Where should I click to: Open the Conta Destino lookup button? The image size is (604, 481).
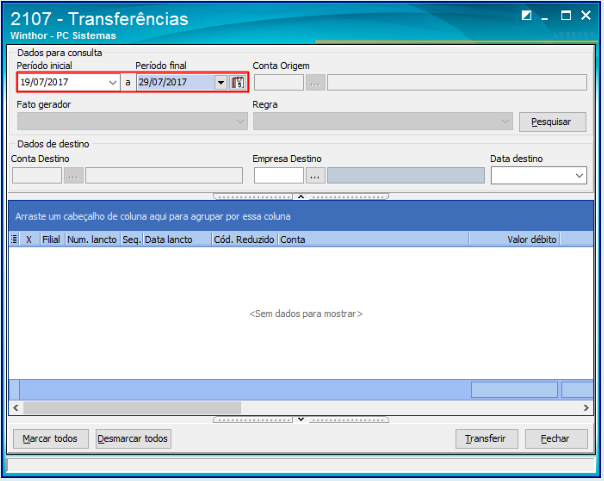pos(74,176)
